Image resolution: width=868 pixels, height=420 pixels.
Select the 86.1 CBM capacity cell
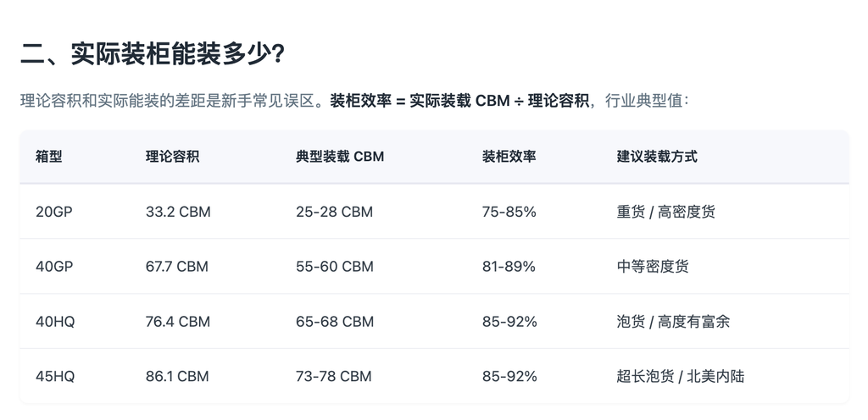[177, 376]
